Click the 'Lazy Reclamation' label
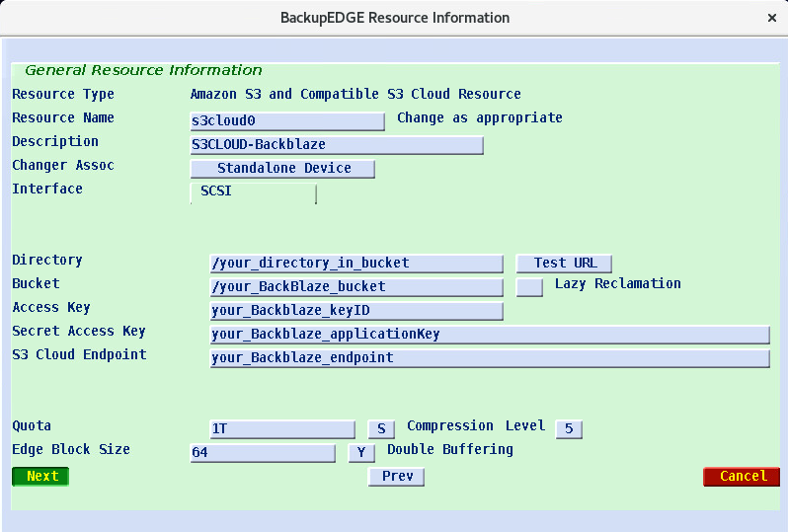Viewport: 788px width, 532px height. click(617, 284)
